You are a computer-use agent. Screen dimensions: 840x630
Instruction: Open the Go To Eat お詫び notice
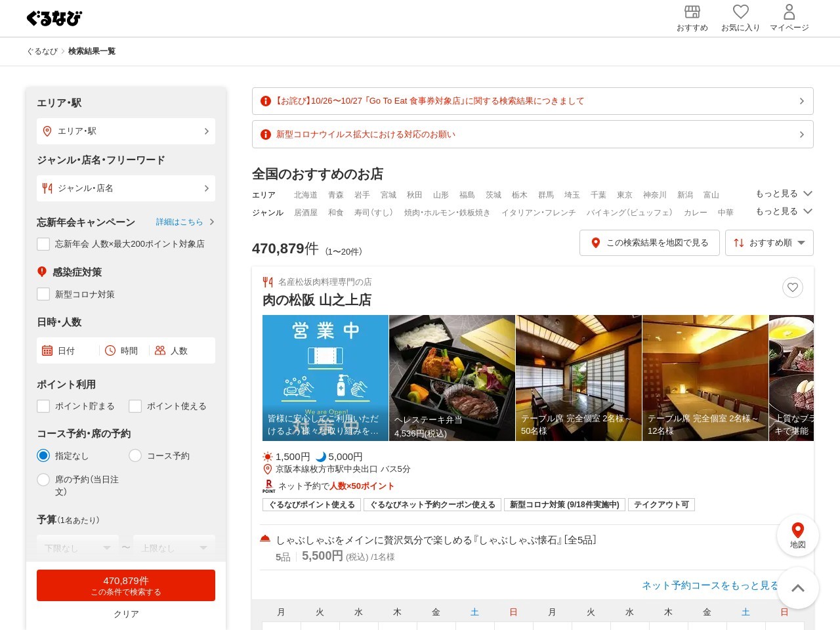(x=533, y=101)
